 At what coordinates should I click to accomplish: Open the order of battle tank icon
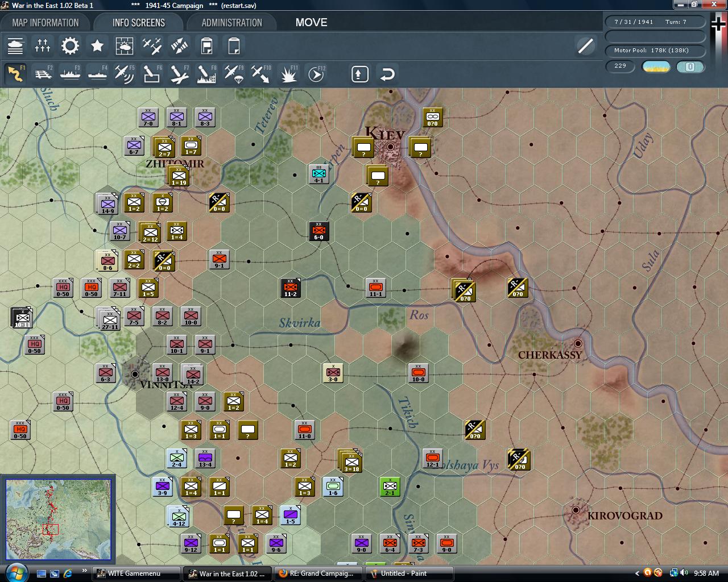point(15,45)
